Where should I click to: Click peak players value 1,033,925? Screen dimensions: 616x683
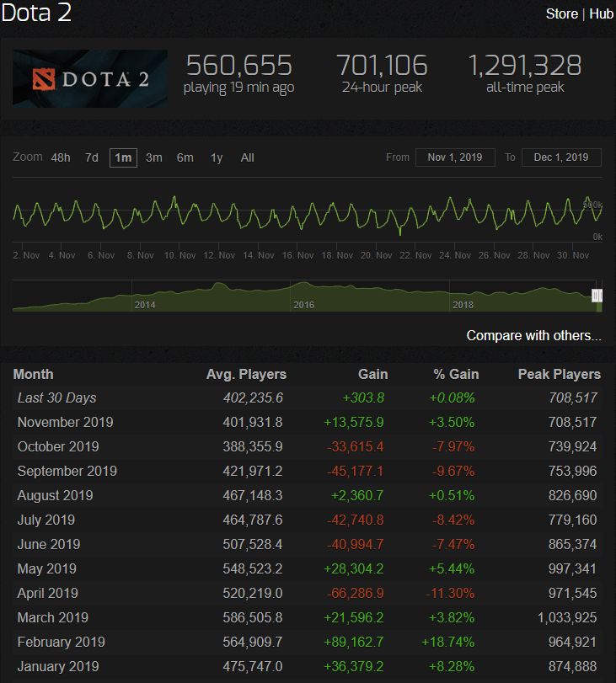tap(567, 617)
